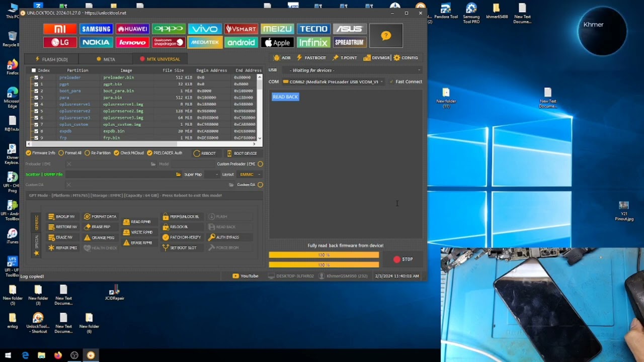This screenshot has width=644, height=362.
Task: Select the Vsmart brand logo
Action: tap(241, 29)
